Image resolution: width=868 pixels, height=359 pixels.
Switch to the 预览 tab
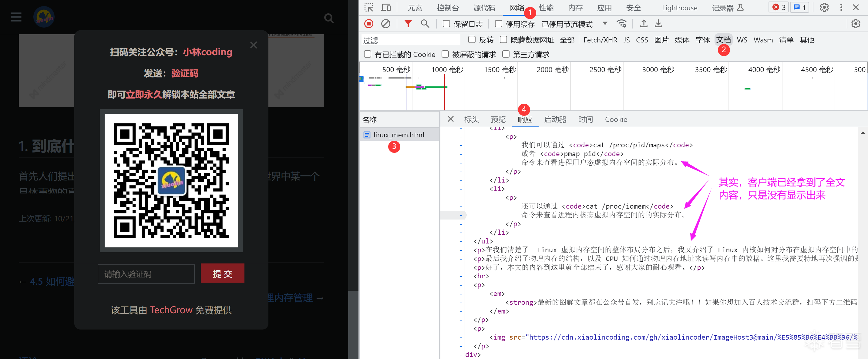click(x=498, y=119)
